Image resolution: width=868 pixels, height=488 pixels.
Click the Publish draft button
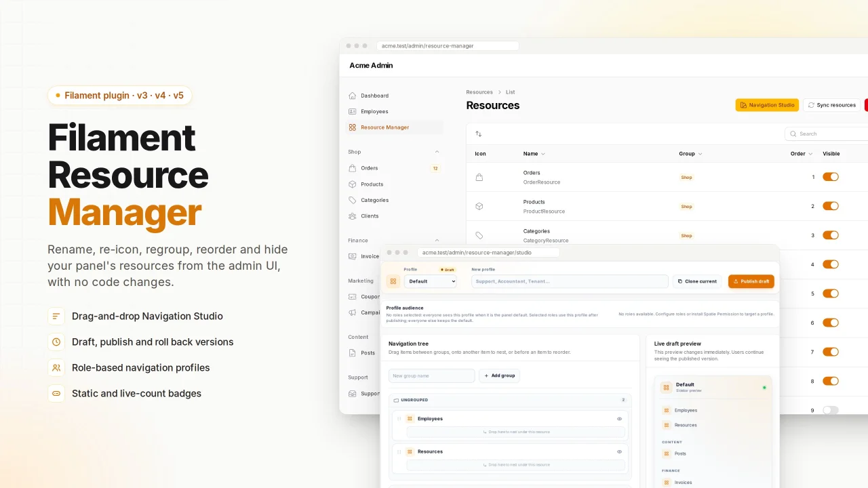751,281
